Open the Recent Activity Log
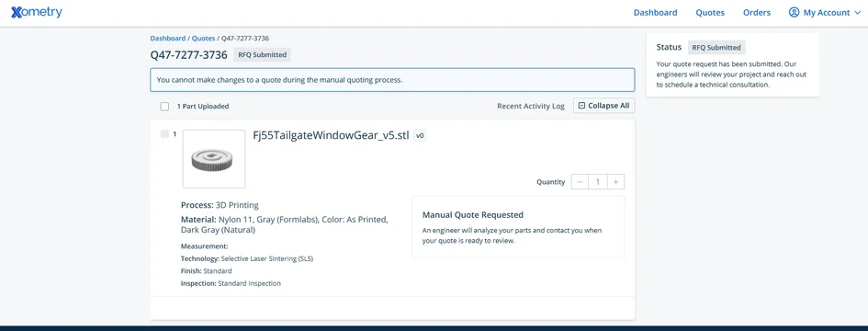 click(x=530, y=106)
